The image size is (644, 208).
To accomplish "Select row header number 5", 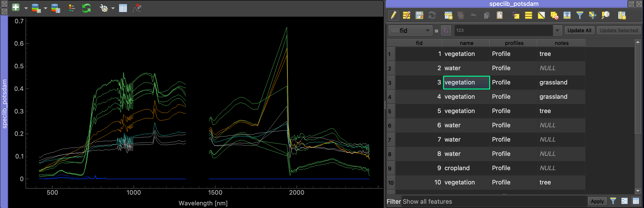I will [x=391, y=111].
